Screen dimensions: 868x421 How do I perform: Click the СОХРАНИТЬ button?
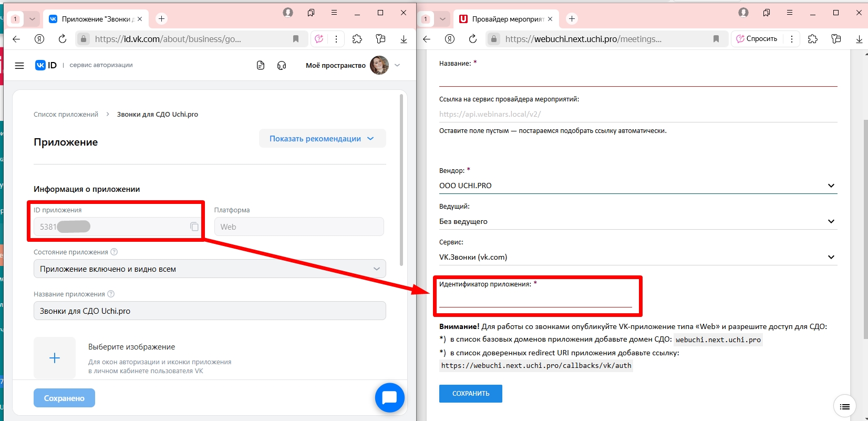[471, 394]
